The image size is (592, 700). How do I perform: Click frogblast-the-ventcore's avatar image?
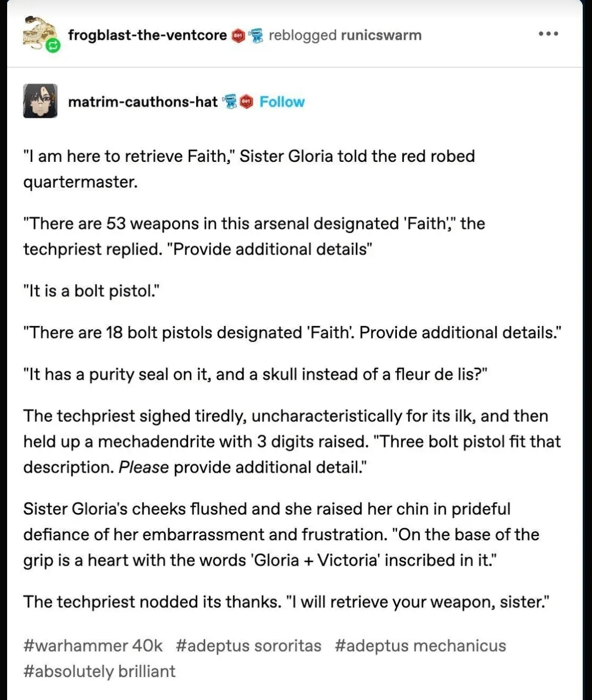[38, 33]
